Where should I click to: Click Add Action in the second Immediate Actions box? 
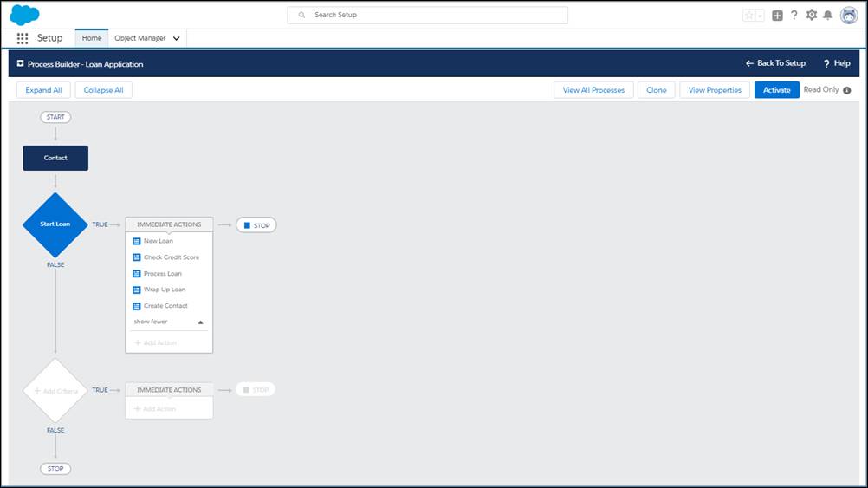156,409
